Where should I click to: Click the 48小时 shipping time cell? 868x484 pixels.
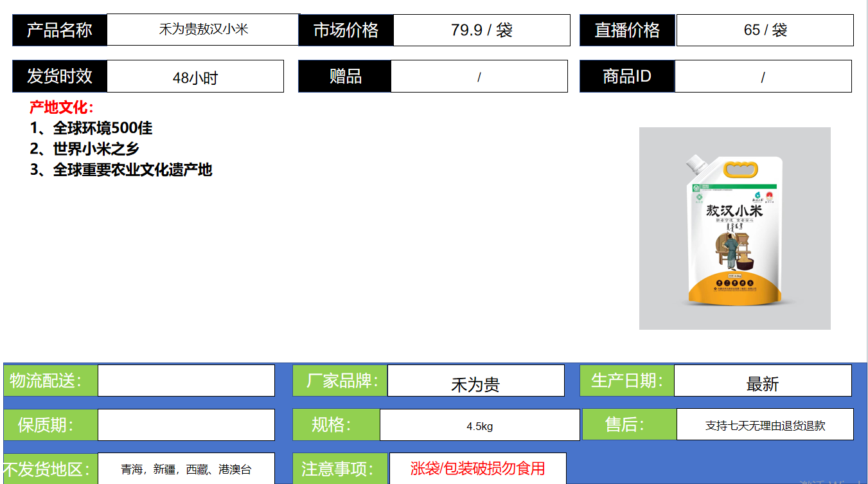tap(195, 77)
